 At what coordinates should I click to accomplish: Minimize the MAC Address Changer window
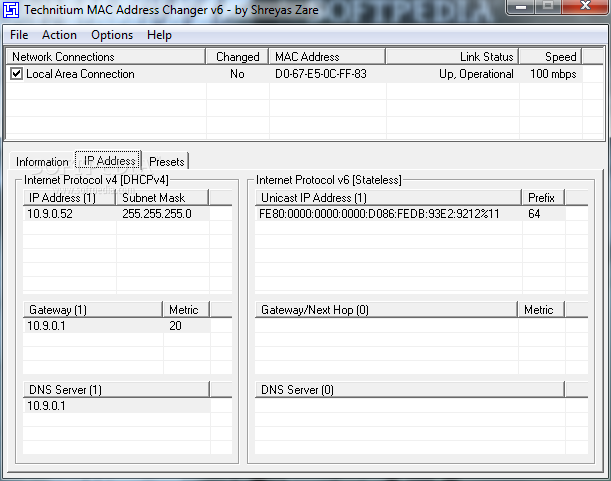point(521,7)
